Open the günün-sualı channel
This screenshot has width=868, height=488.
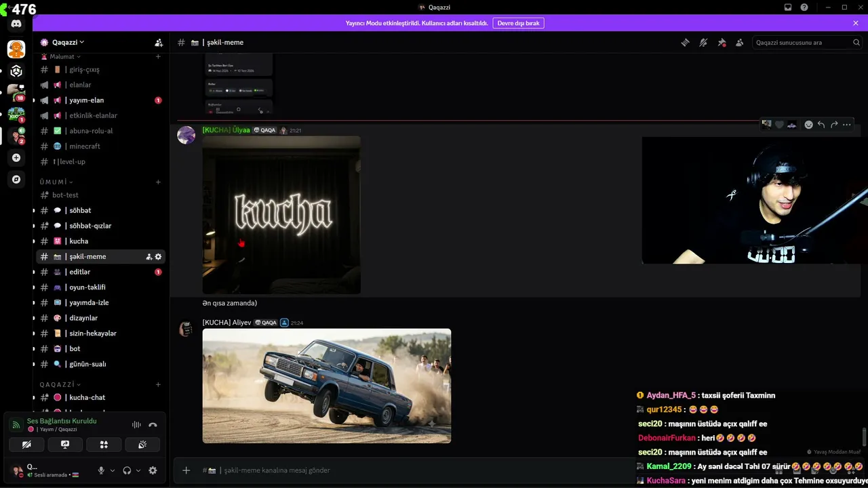(101, 364)
